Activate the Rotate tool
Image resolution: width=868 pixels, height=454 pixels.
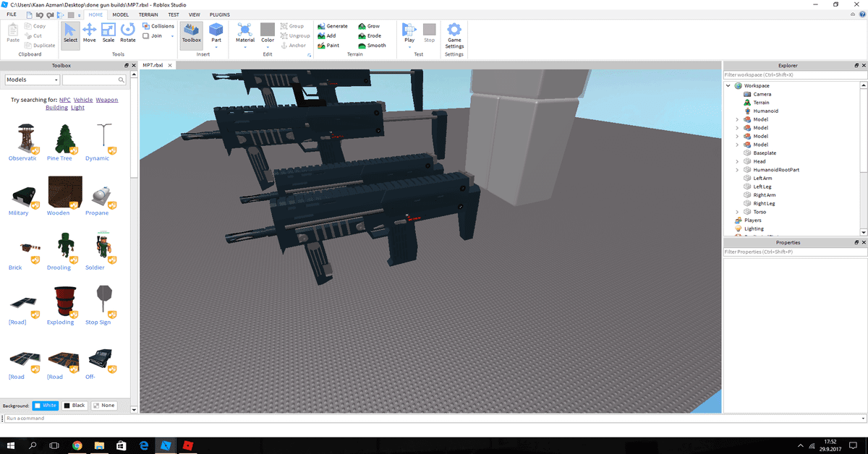pyautogui.click(x=128, y=33)
